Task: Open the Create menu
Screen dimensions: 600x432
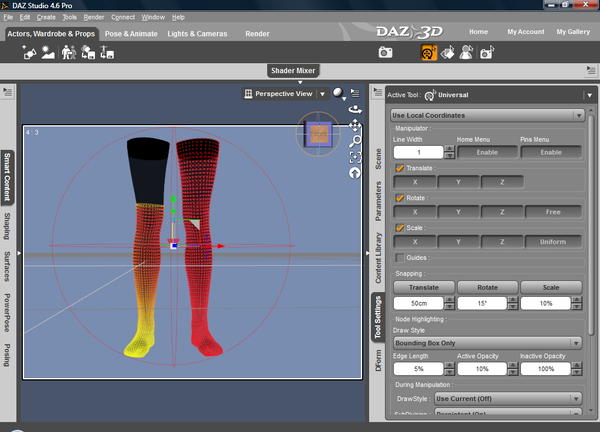Action: coord(46,17)
